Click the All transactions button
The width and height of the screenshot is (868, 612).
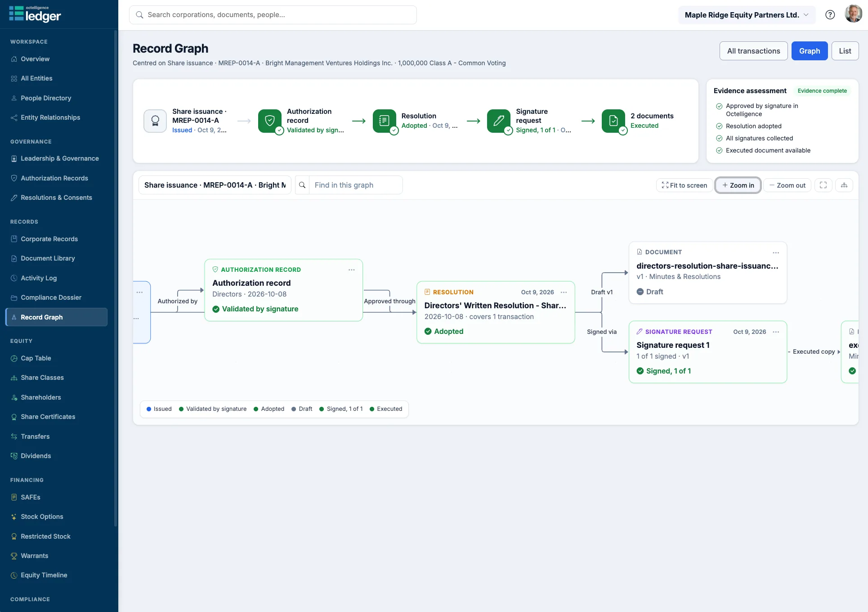tap(754, 51)
